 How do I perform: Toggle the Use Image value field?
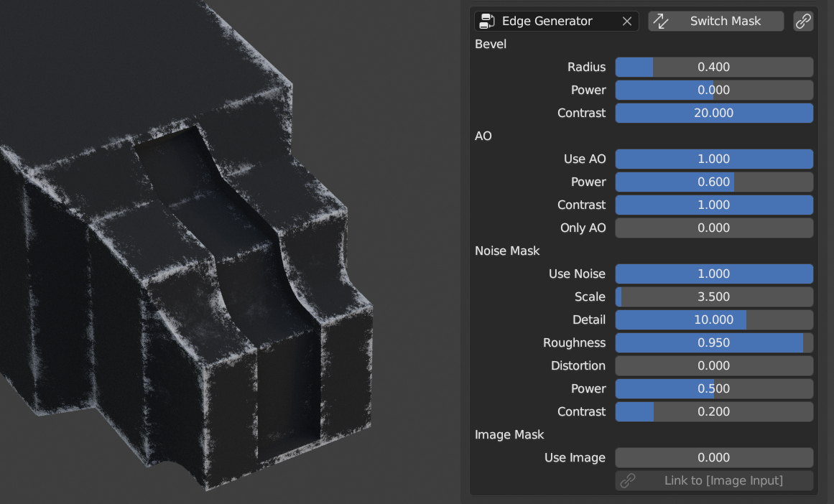pos(714,458)
